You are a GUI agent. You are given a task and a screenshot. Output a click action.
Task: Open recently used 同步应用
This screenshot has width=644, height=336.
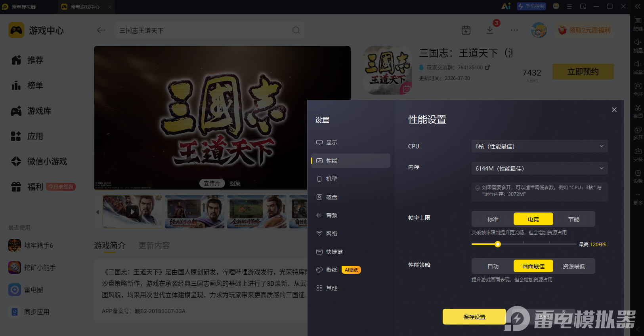click(x=29, y=312)
